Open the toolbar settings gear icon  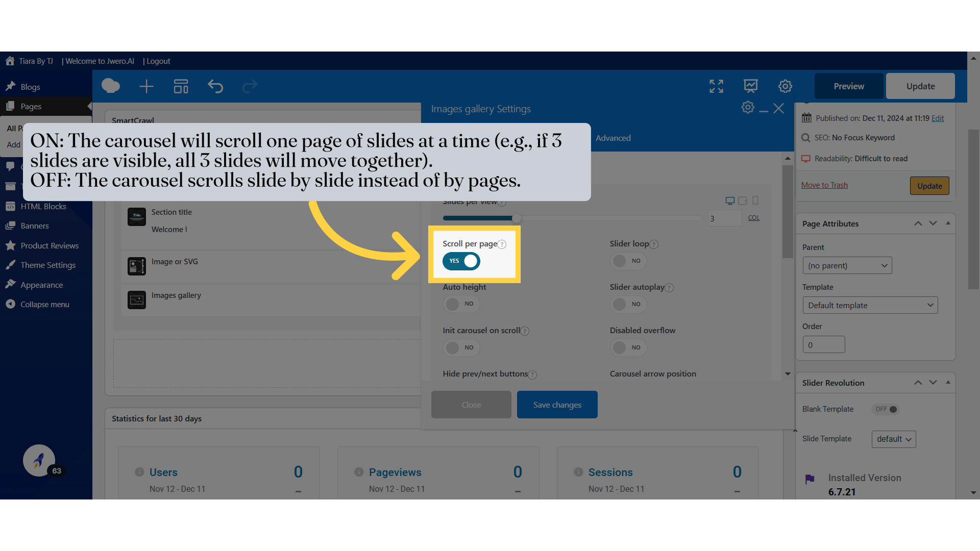[x=785, y=86]
